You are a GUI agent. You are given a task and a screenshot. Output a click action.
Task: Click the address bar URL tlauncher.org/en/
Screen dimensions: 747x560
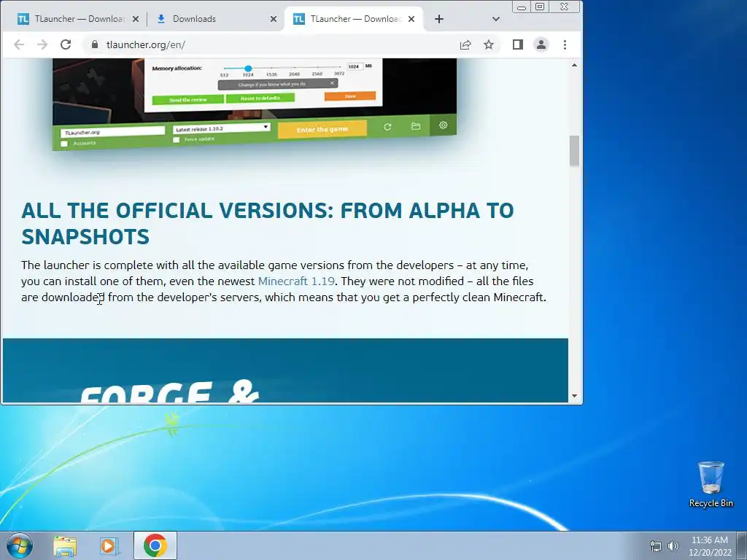pyautogui.click(x=146, y=44)
